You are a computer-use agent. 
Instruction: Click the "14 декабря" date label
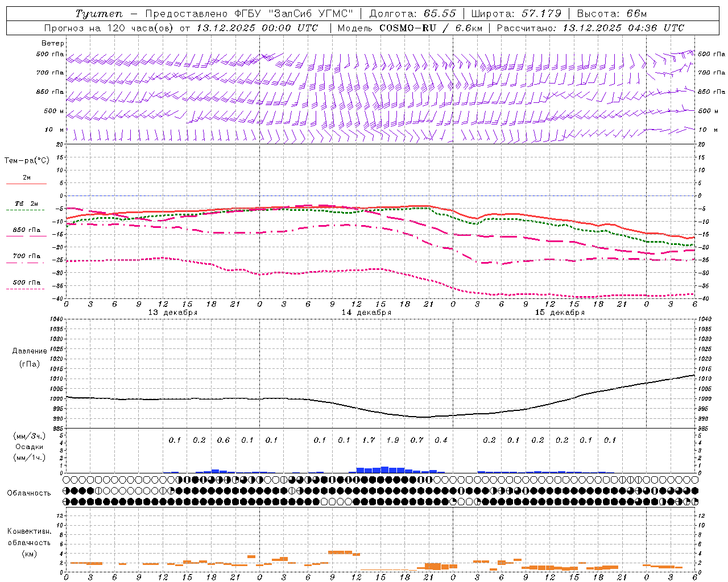coord(366,313)
